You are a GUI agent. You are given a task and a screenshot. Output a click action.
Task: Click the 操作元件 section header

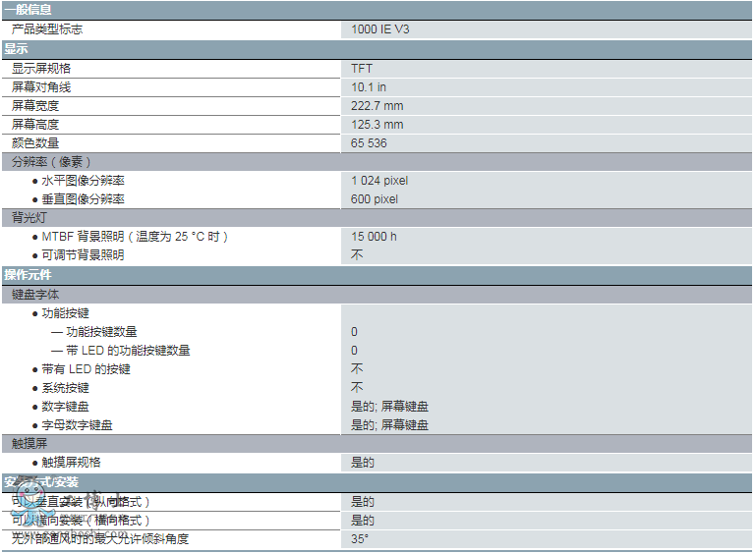point(29,275)
